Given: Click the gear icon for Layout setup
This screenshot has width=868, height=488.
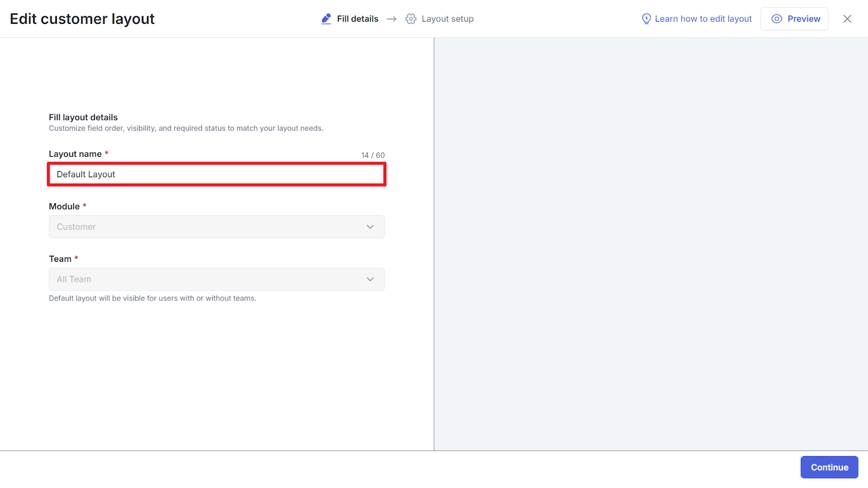Looking at the screenshot, I should point(411,19).
